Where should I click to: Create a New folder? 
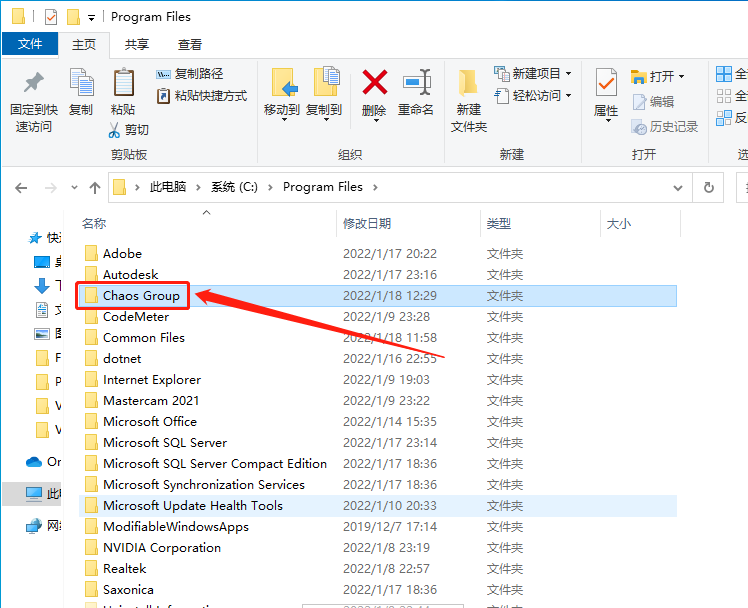pos(469,100)
